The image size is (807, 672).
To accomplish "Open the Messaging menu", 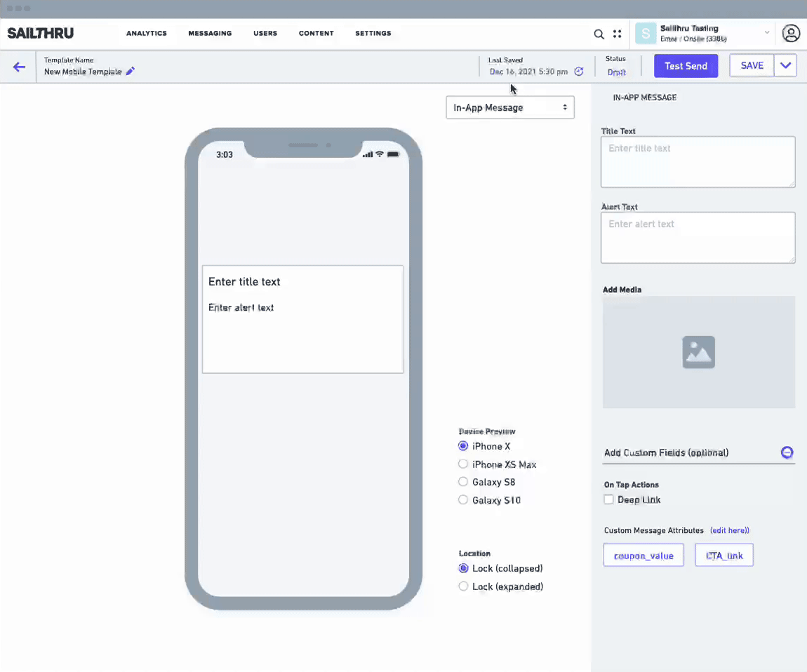I will [210, 34].
